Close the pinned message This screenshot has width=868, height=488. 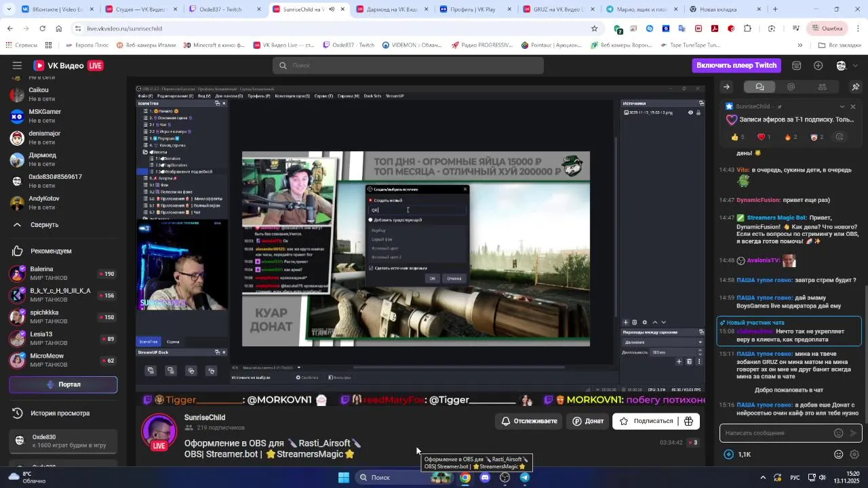[x=853, y=106]
